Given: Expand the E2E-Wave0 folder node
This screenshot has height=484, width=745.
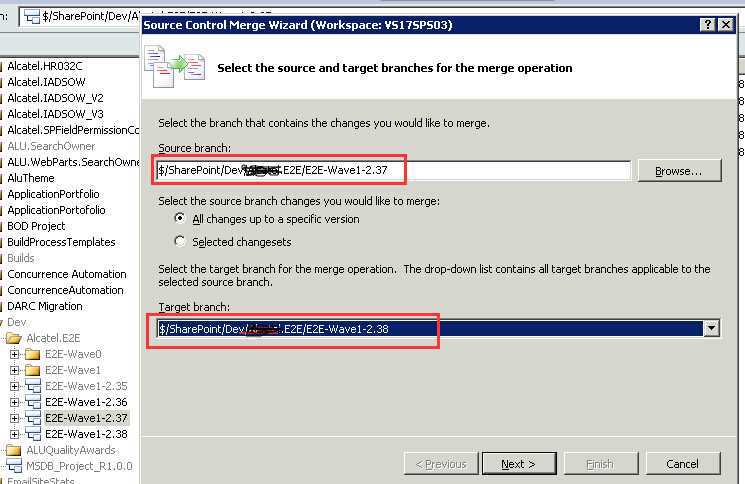Looking at the screenshot, I should (x=14, y=354).
